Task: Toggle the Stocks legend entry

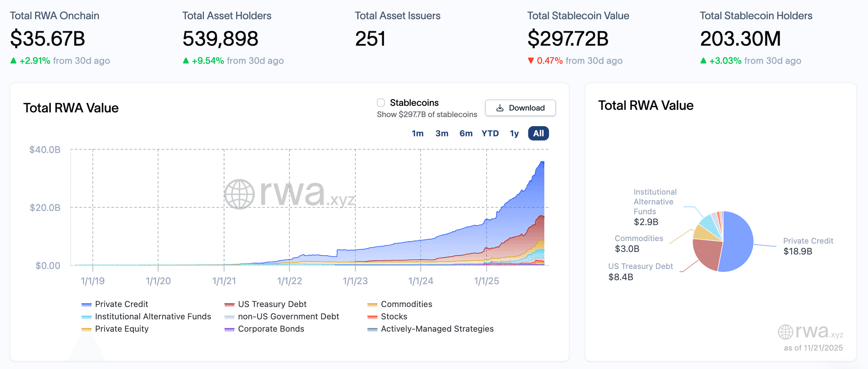Action: coord(372,317)
